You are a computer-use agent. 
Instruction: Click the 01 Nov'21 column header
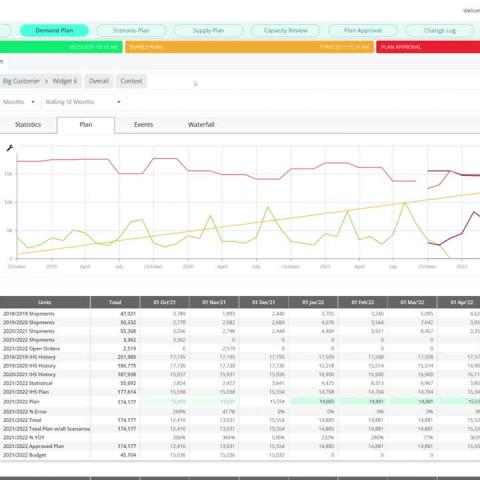click(x=214, y=302)
